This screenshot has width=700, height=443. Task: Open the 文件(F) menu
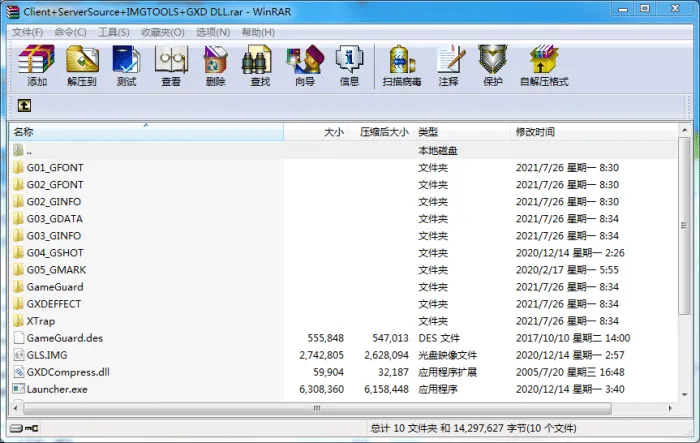(27, 32)
